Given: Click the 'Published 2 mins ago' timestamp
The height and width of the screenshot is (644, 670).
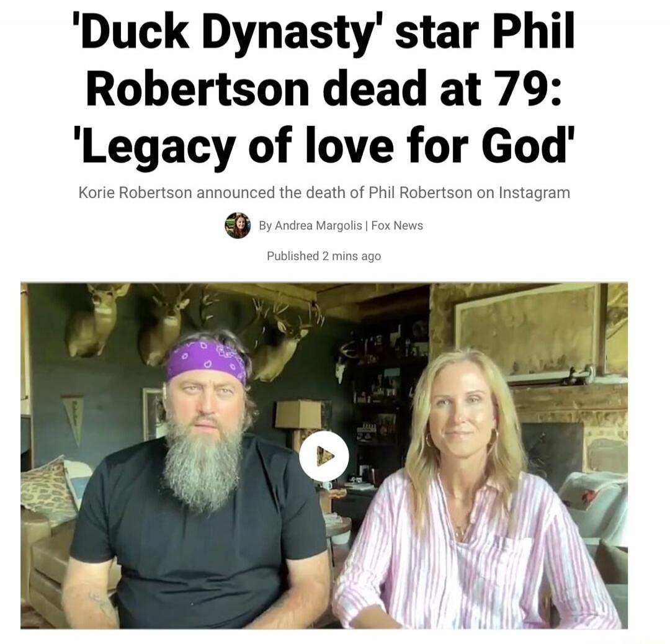Looking at the screenshot, I should (x=324, y=256).
